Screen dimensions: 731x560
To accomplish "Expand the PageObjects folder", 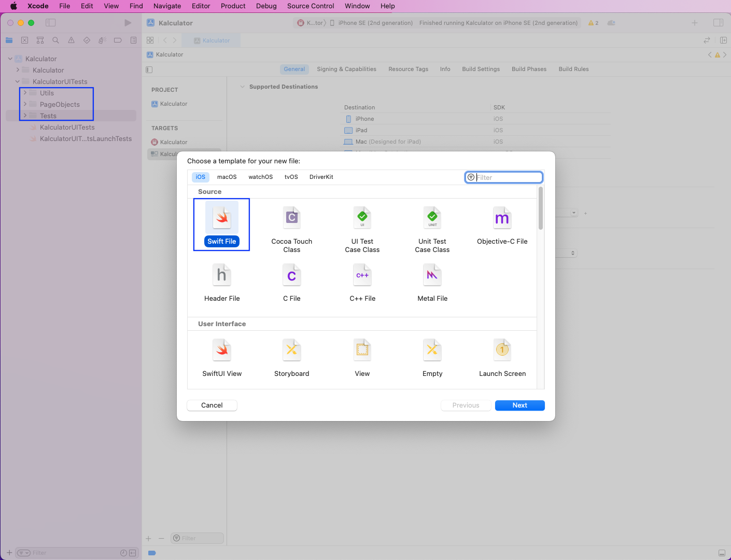I will [25, 104].
